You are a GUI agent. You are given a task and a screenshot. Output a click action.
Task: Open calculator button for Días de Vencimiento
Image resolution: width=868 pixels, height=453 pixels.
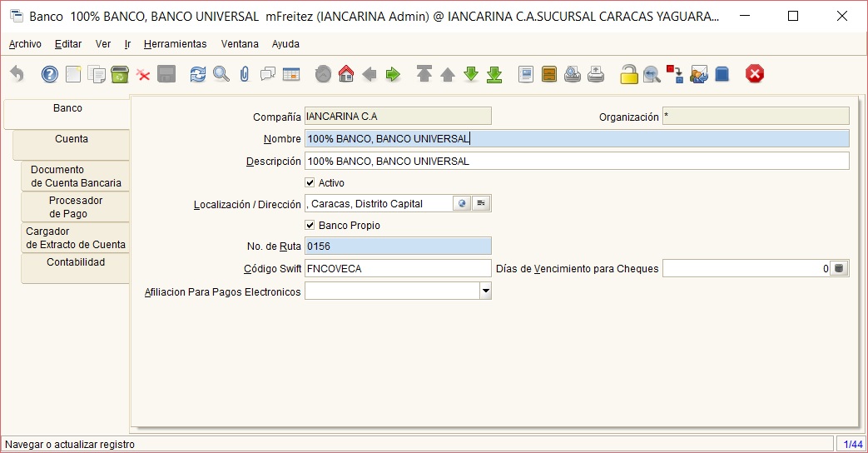(839, 268)
